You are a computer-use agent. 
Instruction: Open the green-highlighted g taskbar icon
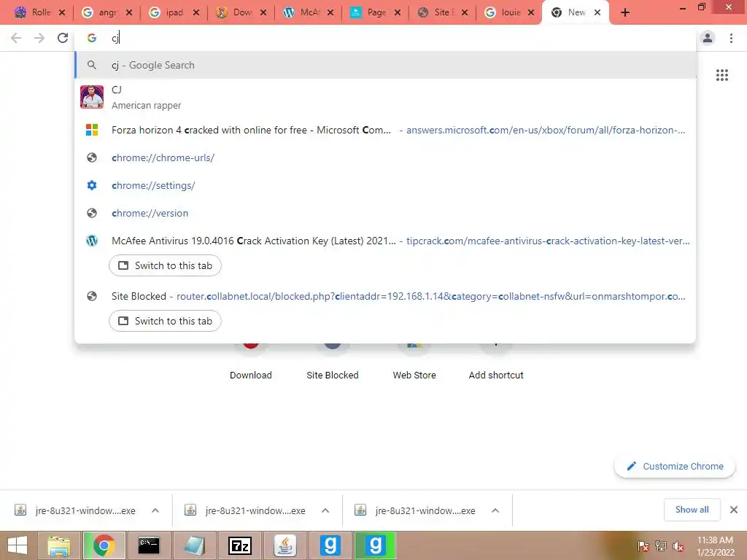(x=376, y=545)
